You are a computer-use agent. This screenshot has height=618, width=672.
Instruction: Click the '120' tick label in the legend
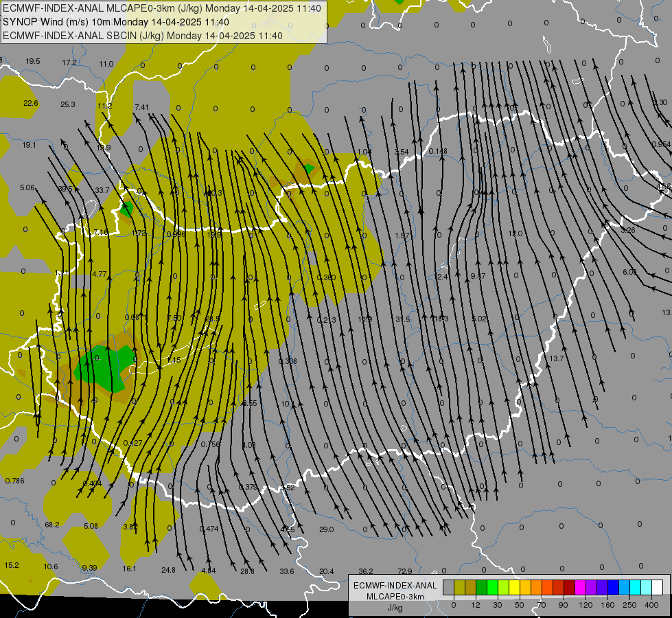click(586, 605)
